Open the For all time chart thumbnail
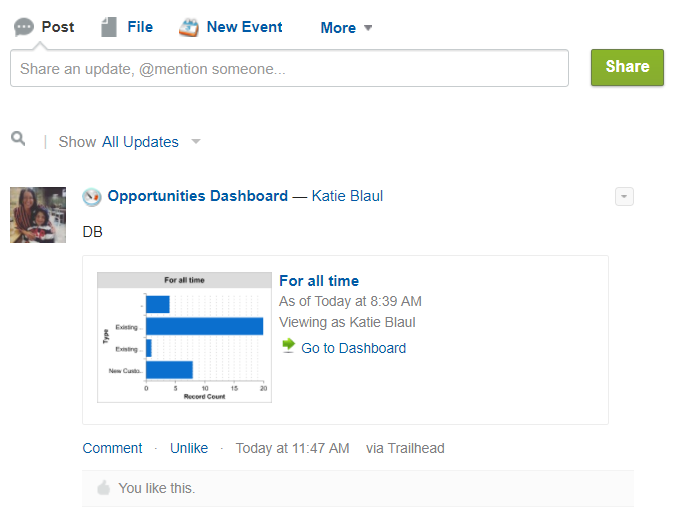The width and height of the screenshot is (677, 514). [x=184, y=337]
